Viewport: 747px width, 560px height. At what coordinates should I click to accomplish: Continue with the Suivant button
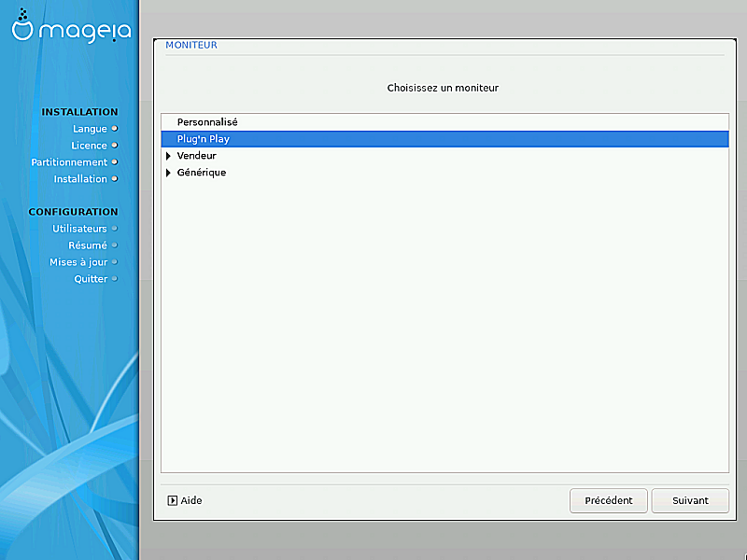click(690, 500)
